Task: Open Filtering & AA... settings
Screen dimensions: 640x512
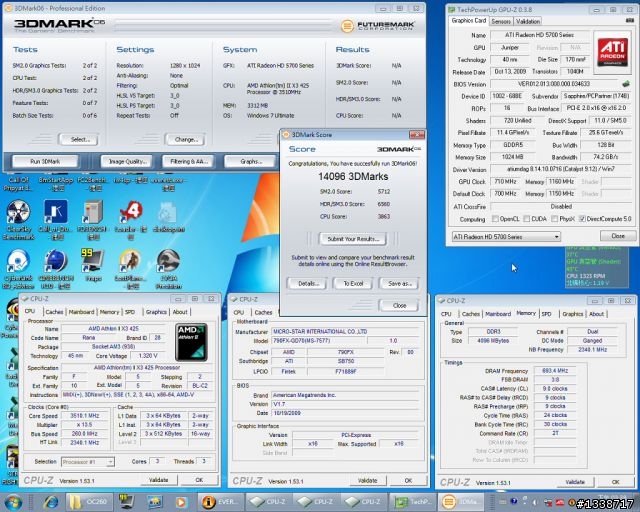Action: click(189, 162)
